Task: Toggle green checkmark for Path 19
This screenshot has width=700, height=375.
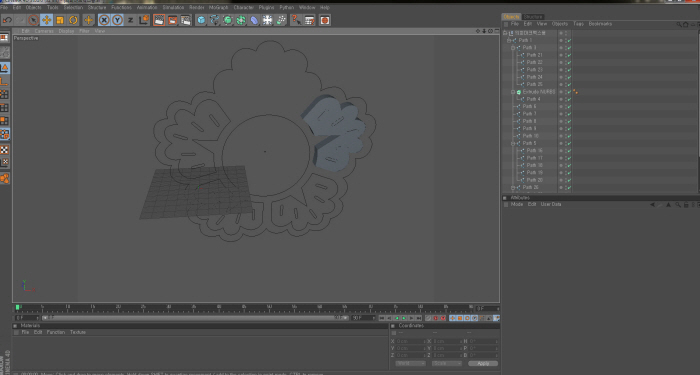Action: (x=569, y=173)
